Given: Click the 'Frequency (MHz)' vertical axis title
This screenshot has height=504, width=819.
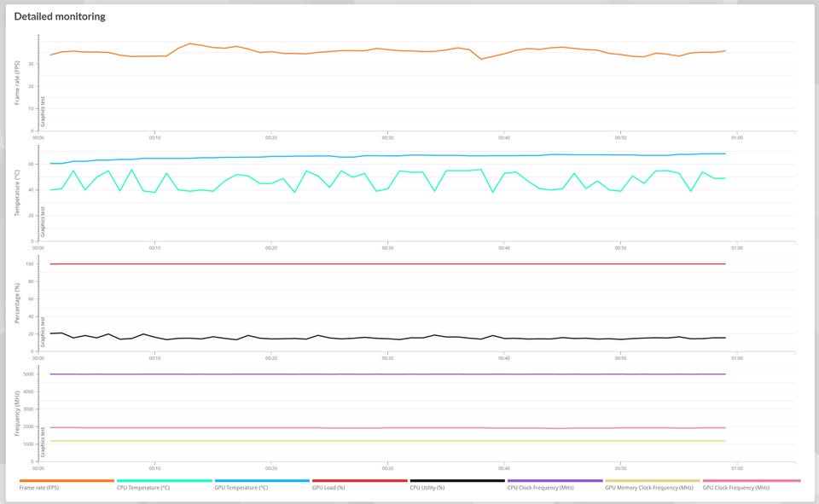Looking at the screenshot, I should click(x=17, y=413).
